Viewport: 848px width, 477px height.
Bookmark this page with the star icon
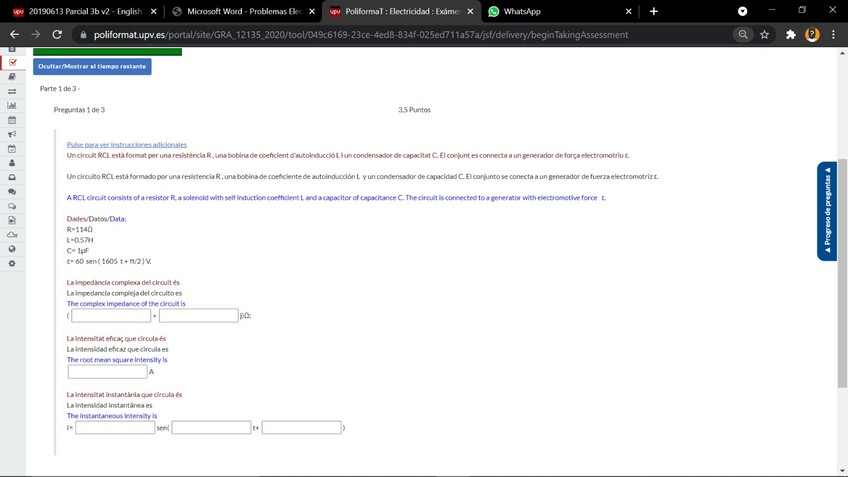coord(764,35)
